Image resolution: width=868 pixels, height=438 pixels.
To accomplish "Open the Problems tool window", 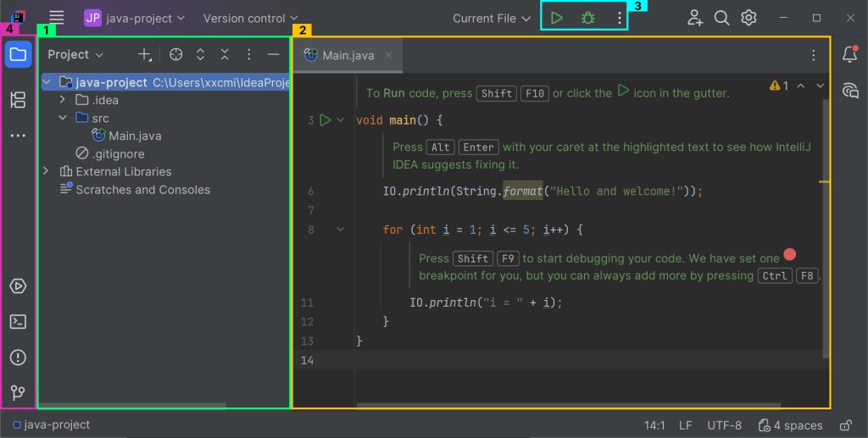I will click(18, 358).
